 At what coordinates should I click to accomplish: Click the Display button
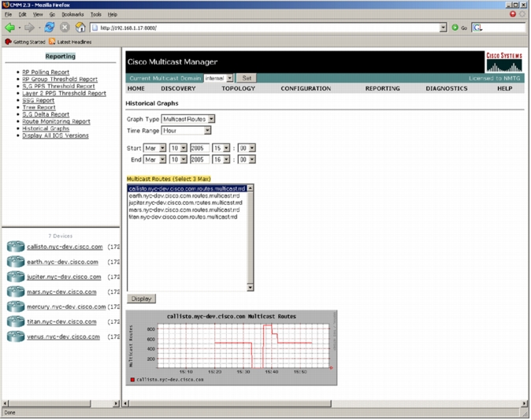click(141, 299)
